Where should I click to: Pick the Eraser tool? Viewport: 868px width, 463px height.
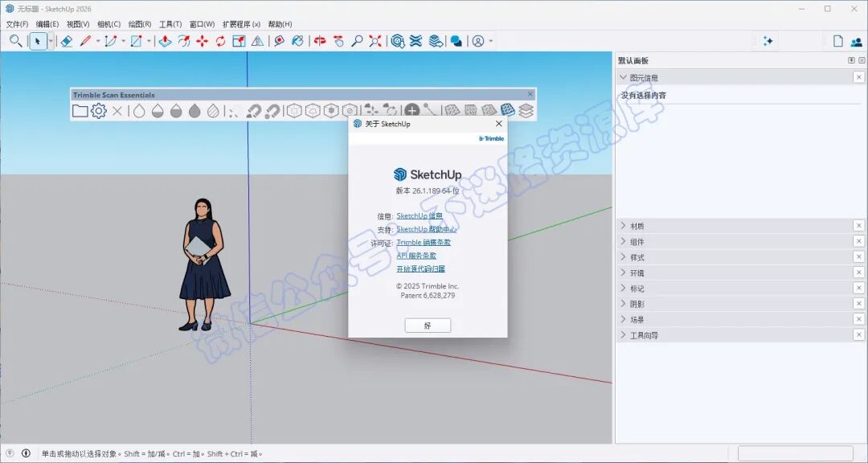[x=67, y=41]
